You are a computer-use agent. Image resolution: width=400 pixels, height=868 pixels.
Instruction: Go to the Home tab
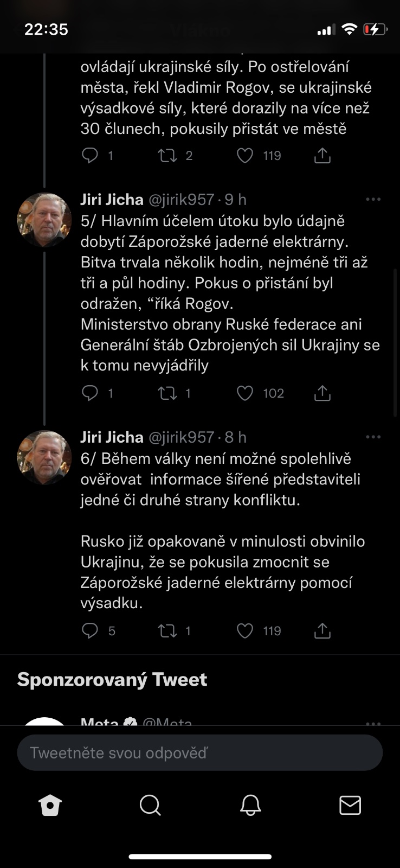click(50, 806)
